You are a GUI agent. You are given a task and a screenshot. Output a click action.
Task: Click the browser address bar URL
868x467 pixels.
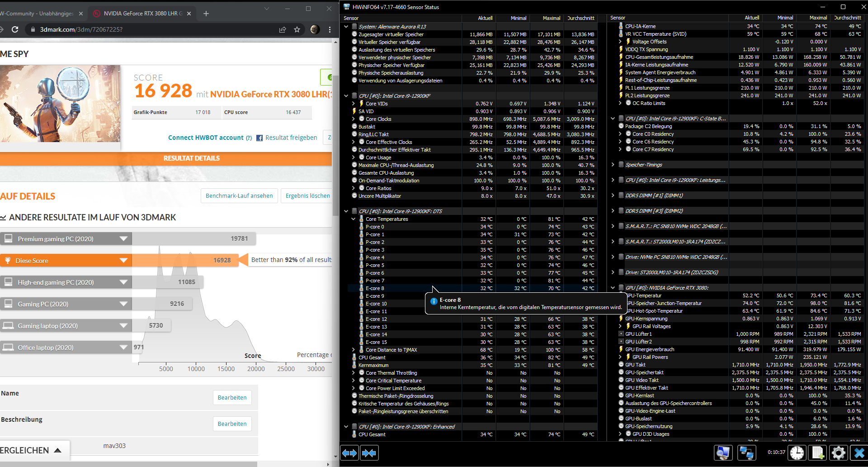click(81, 29)
